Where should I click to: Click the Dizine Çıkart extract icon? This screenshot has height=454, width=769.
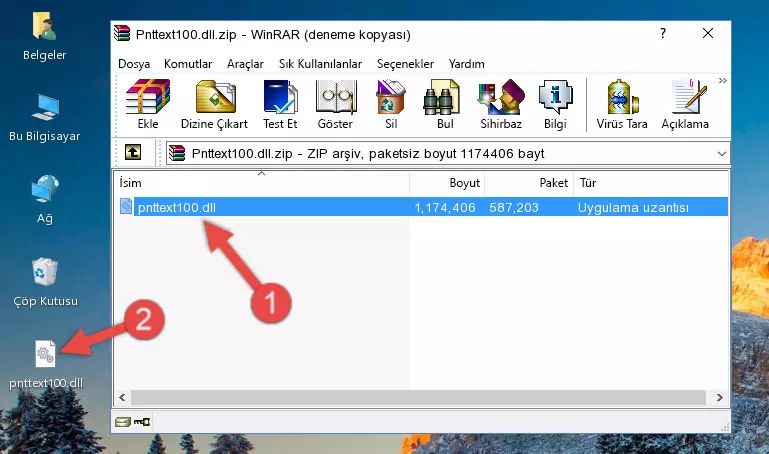coord(214,104)
